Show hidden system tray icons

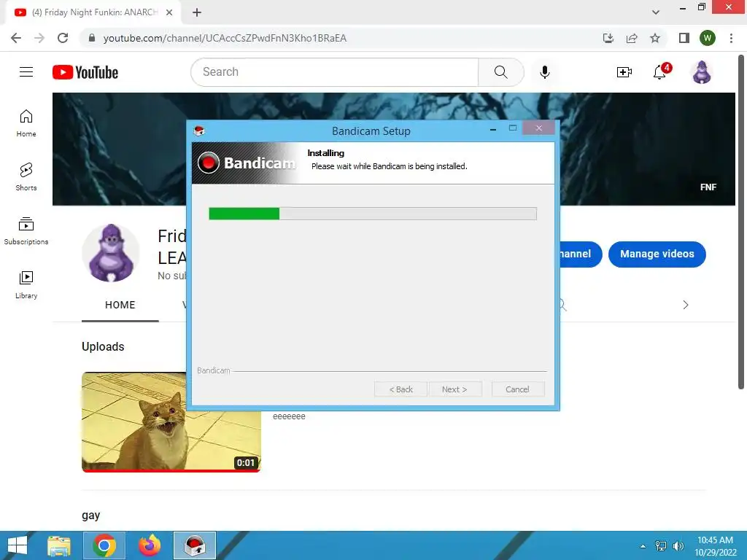(643, 546)
